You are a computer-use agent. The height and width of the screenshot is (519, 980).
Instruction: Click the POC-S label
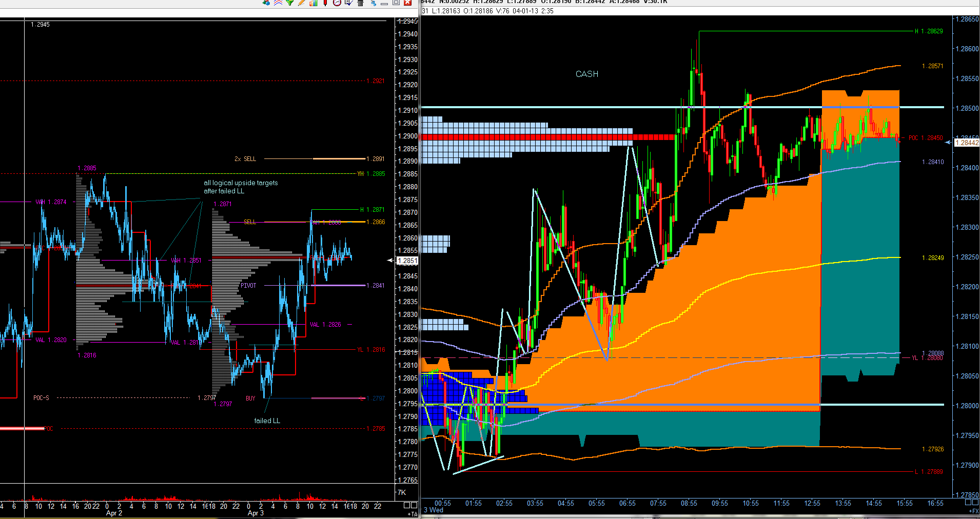[41, 398]
